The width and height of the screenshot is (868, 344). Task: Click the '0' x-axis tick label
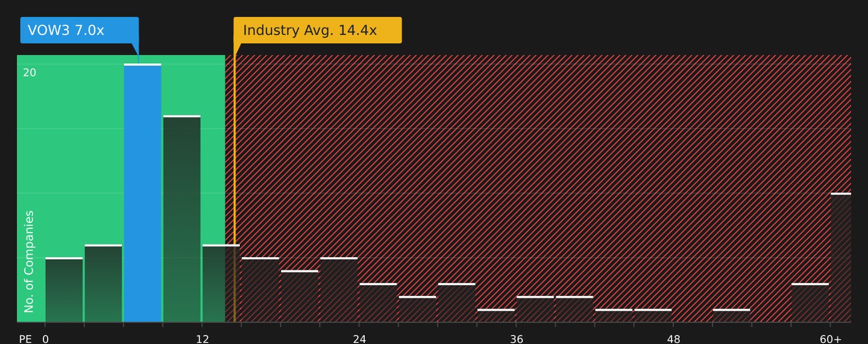pos(45,339)
